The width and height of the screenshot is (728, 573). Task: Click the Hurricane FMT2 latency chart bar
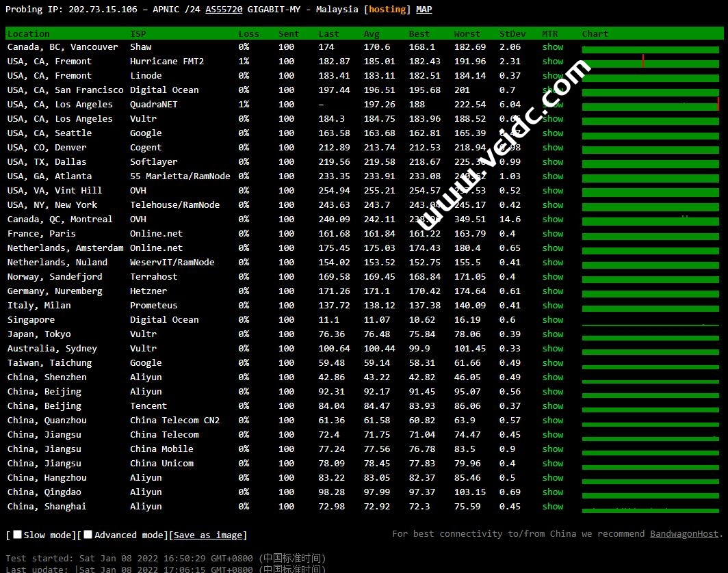click(651, 63)
